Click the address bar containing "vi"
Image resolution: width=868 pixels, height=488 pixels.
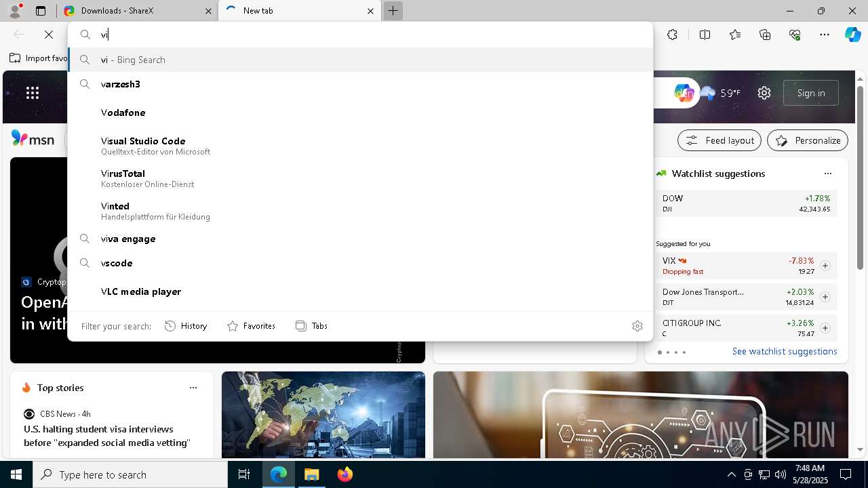pos(361,35)
